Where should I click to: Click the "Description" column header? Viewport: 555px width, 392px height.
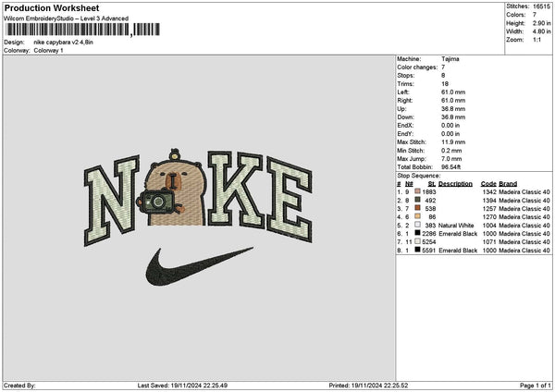pyautogui.click(x=455, y=184)
